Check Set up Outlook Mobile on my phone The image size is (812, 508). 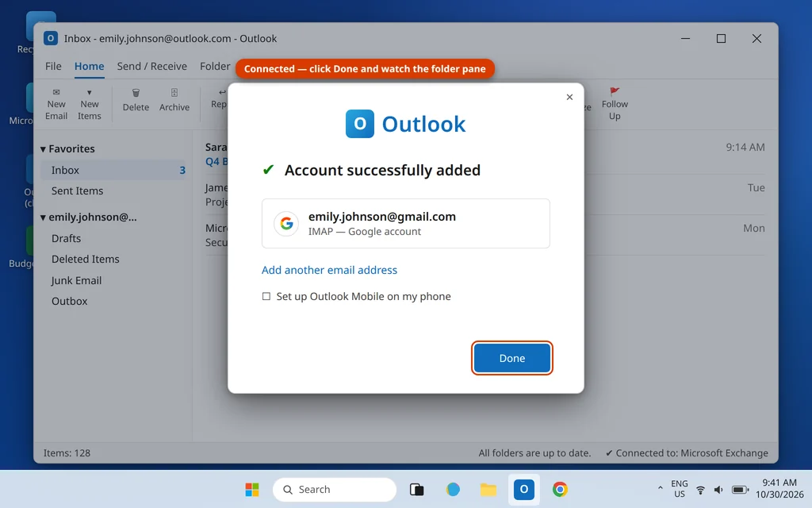tap(266, 297)
